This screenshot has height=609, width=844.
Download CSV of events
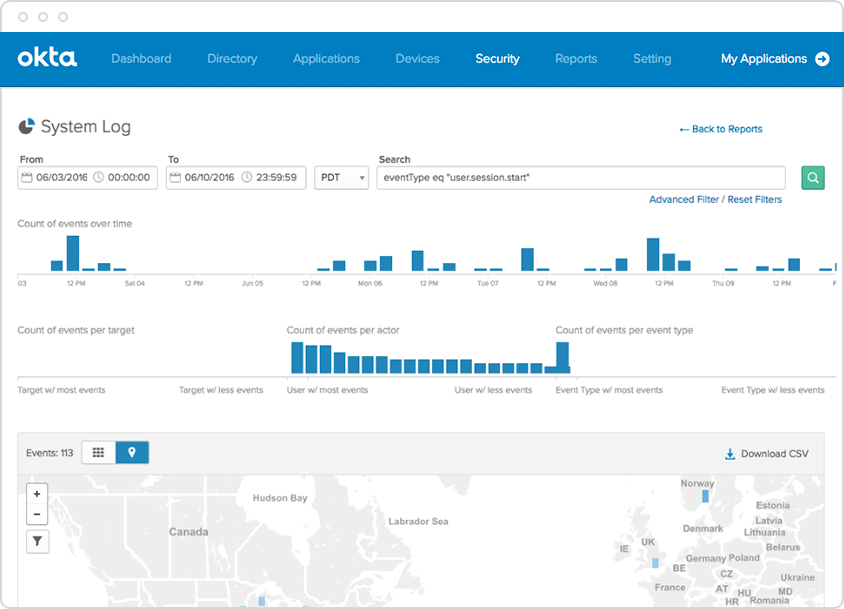coord(766,454)
